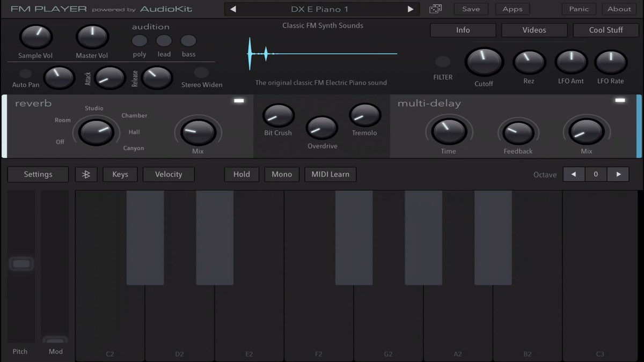Screen dimensions: 644x362
Task: Audition the lead sound
Action: pyautogui.click(x=164, y=41)
